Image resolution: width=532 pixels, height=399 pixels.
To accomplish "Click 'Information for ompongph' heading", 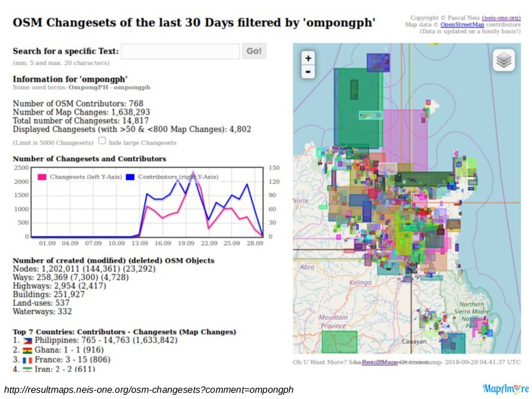I will (x=70, y=79).
